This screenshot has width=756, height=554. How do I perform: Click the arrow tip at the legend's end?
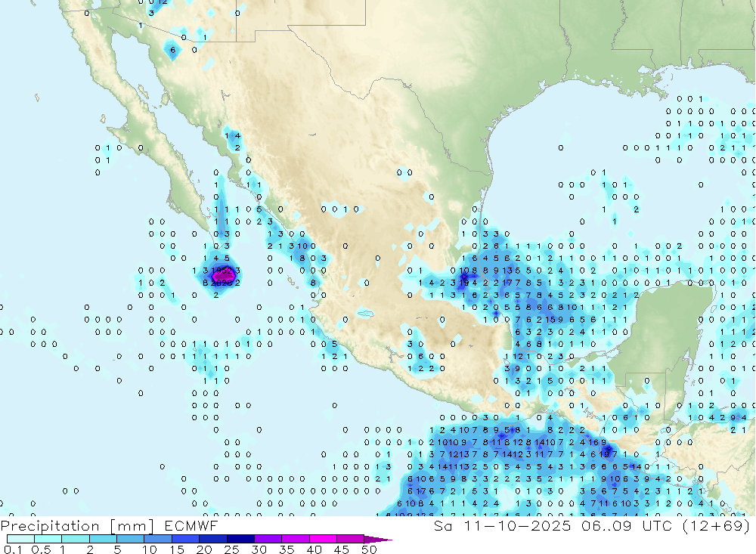pyautogui.click(x=378, y=540)
